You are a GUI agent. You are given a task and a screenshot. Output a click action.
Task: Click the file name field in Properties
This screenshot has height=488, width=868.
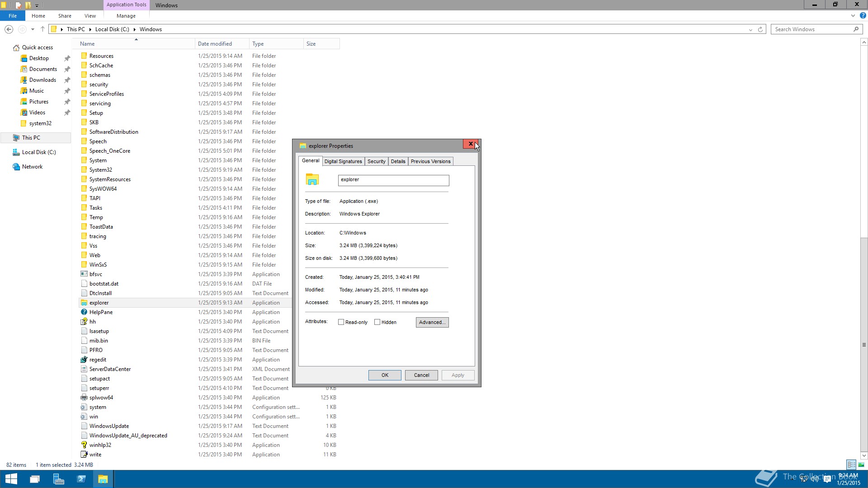tap(393, 180)
